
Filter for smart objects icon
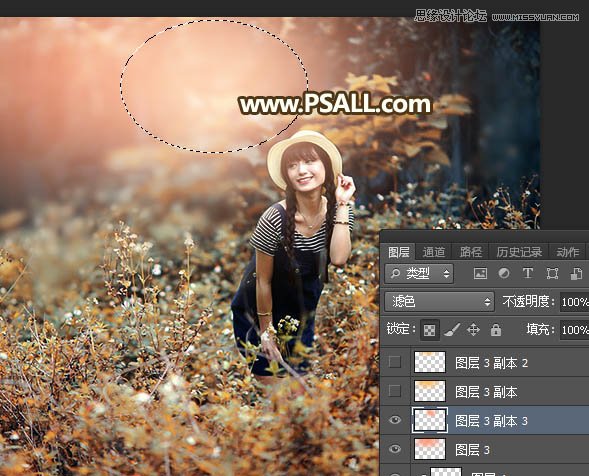pyautogui.click(x=576, y=274)
